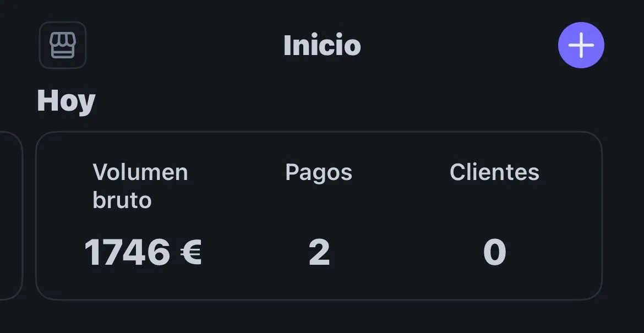Screen dimensions: 644x333
Task: Open the Clientes metric label
Action: click(494, 172)
